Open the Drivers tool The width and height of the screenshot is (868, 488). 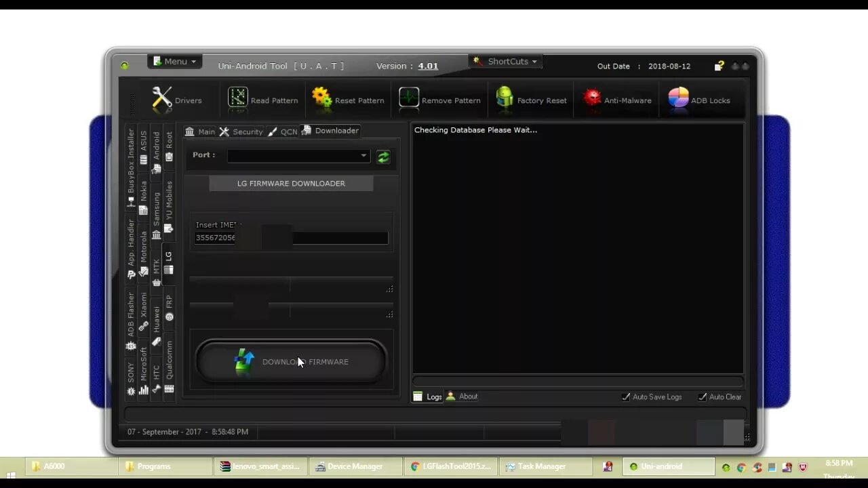[x=176, y=100]
